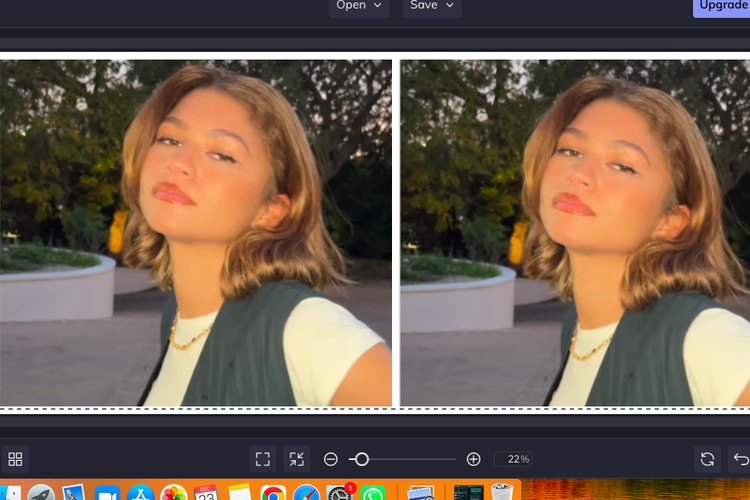Click the Upgrade button
This screenshot has width=750, height=500.
tap(722, 6)
